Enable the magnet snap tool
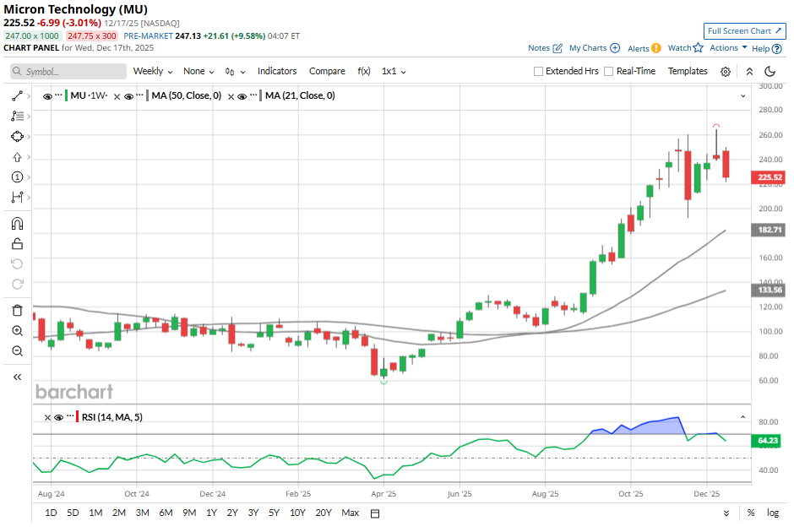 click(17, 224)
